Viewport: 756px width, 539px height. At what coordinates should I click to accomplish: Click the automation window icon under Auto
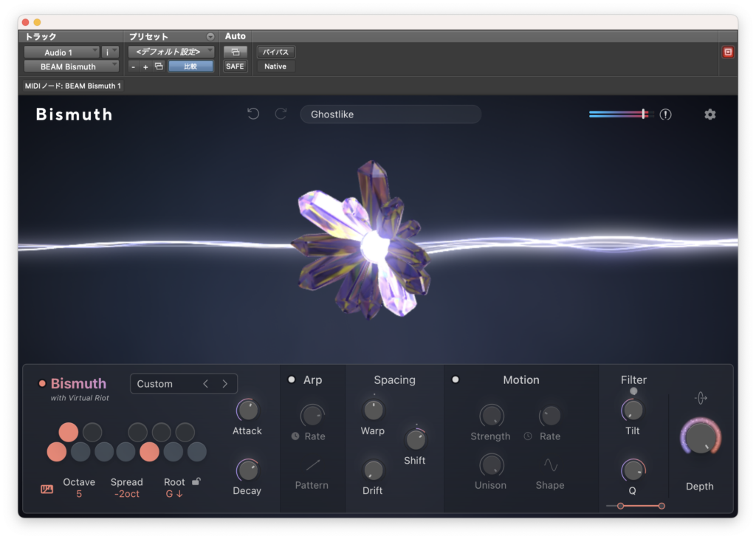236,52
